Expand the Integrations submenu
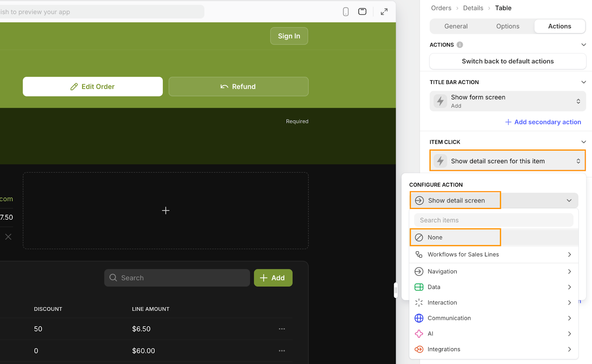The height and width of the screenshot is (364, 592). tap(569, 349)
